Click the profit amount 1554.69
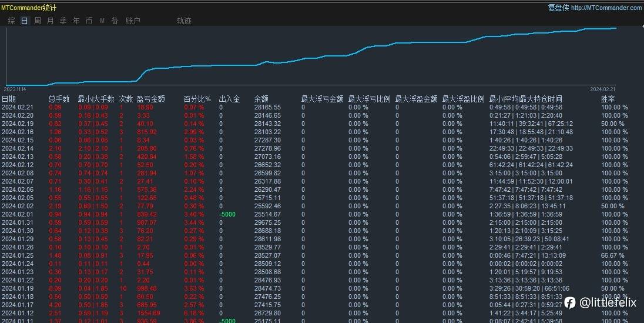The image size is (644, 323). coord(148,313)
